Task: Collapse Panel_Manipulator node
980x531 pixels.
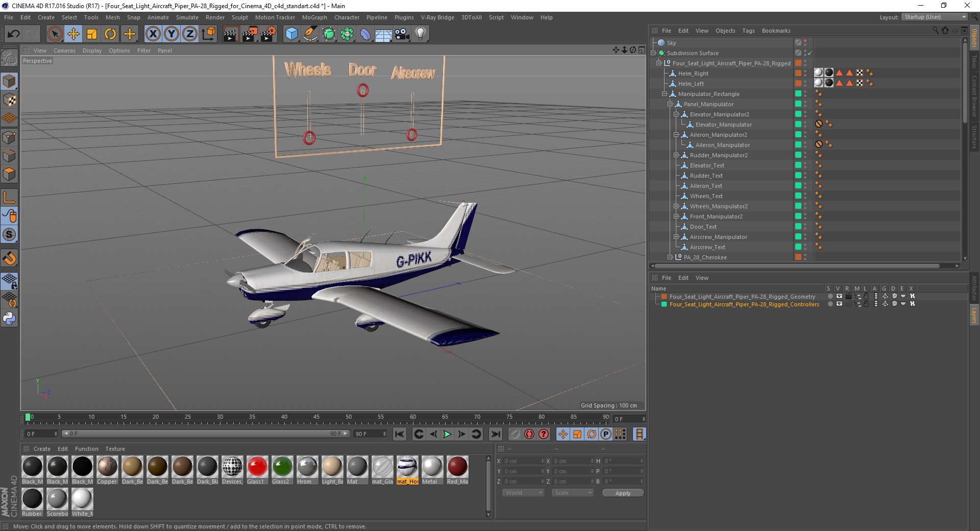Action: click(x=670, y=104)
